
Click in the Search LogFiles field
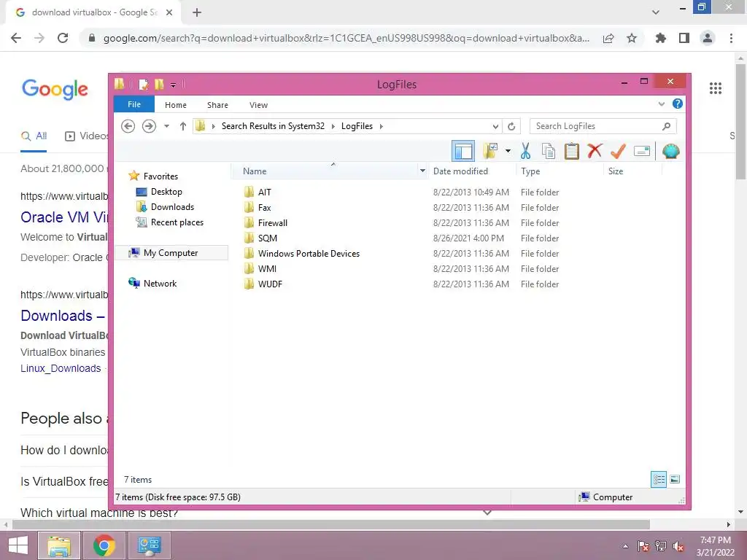[x=603, y=126]
